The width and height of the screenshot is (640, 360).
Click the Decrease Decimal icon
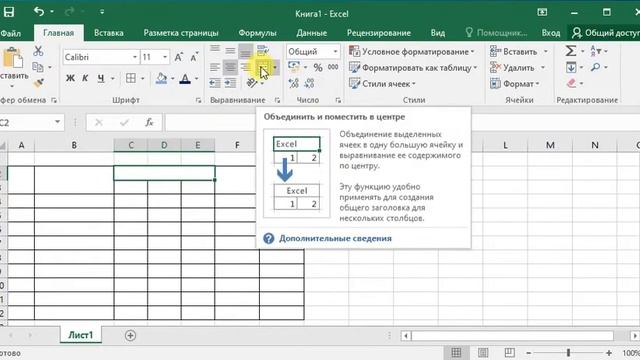pos(309,83)
